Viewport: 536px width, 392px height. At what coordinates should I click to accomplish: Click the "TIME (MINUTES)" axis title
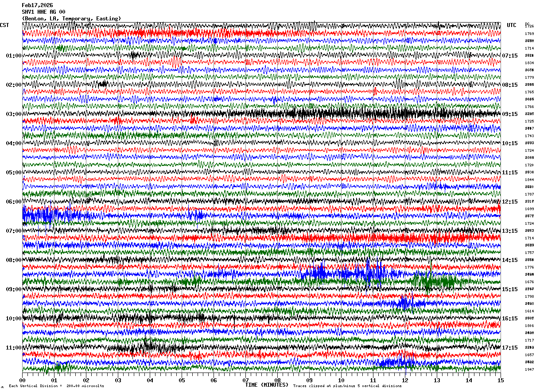267,385
